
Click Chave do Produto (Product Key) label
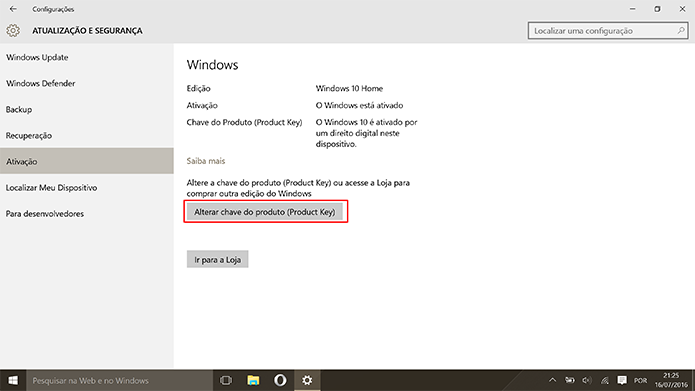click(x=244, y=122)
